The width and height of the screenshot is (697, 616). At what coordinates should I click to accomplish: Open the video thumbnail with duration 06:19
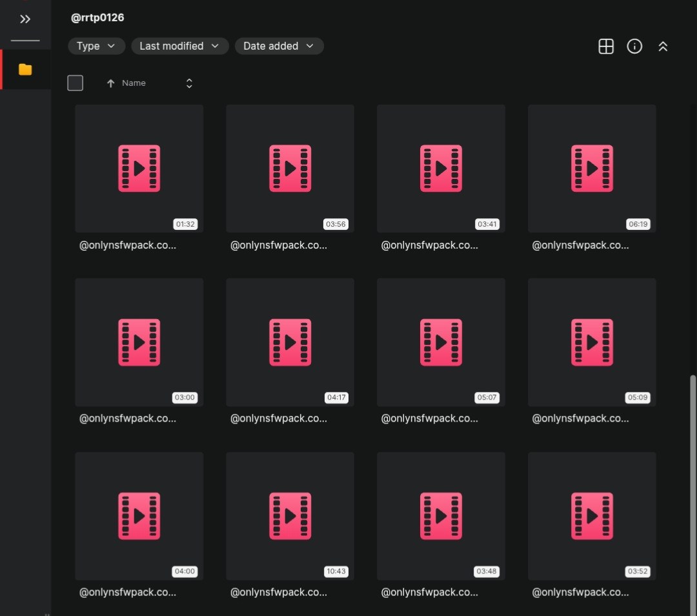pos(592,169)
